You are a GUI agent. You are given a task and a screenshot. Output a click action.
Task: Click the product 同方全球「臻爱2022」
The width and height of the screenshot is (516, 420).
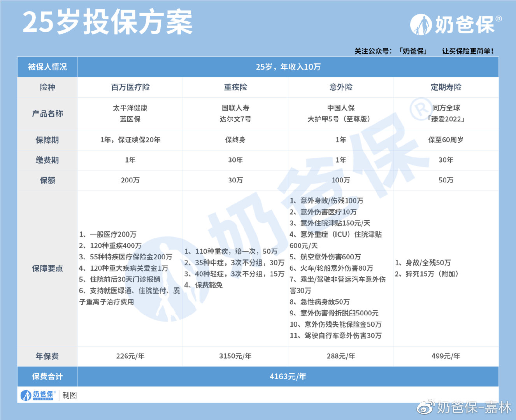(446, 114)
